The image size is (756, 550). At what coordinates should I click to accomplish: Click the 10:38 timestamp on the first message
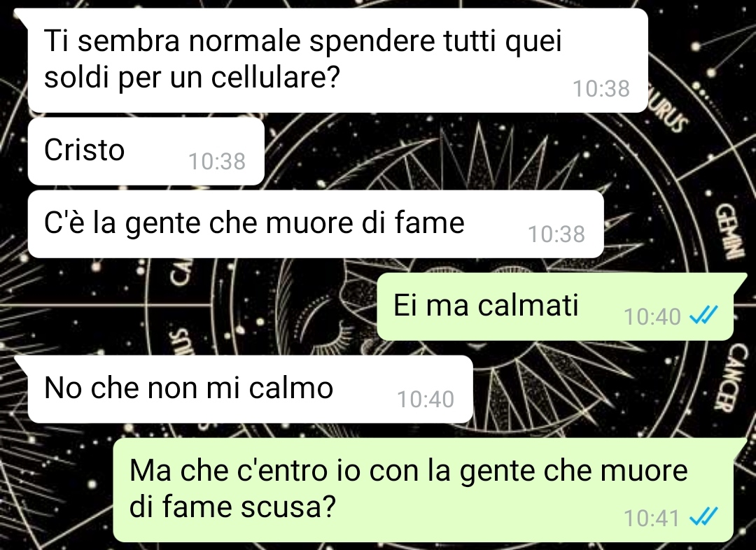(x=601, y=89)
